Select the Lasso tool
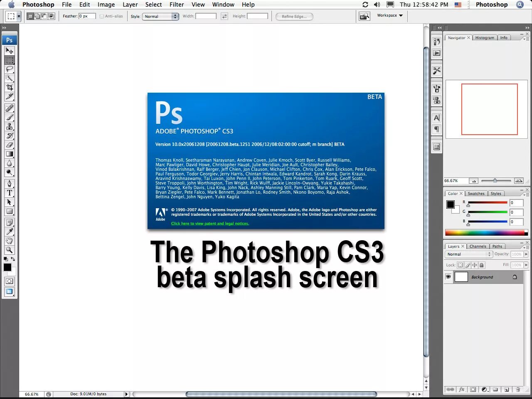The width and height of the screenshot is (532, 399). tap(9, 69)
